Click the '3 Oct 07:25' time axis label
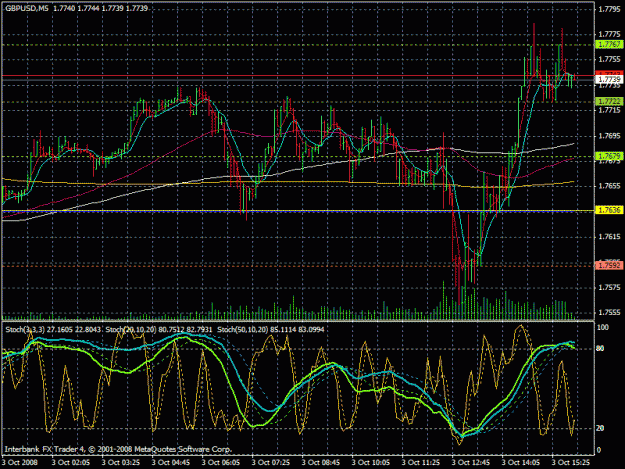 [271, 463]
